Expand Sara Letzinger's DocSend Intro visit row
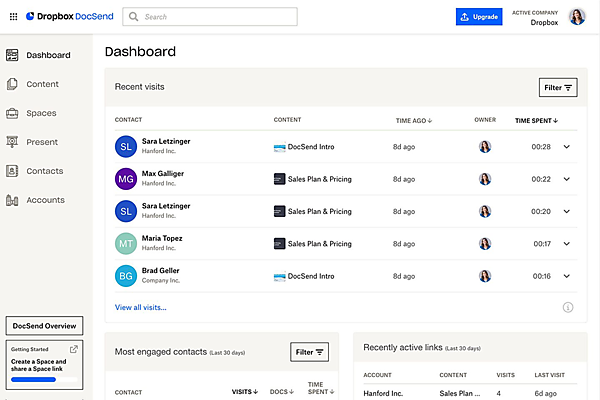600x400 pixels. click(567, 147)
